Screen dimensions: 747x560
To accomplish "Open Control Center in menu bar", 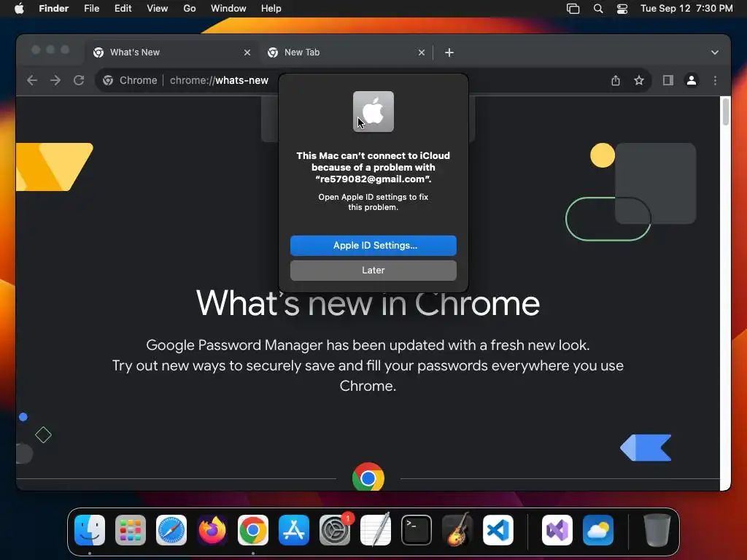I will [622, 9].
